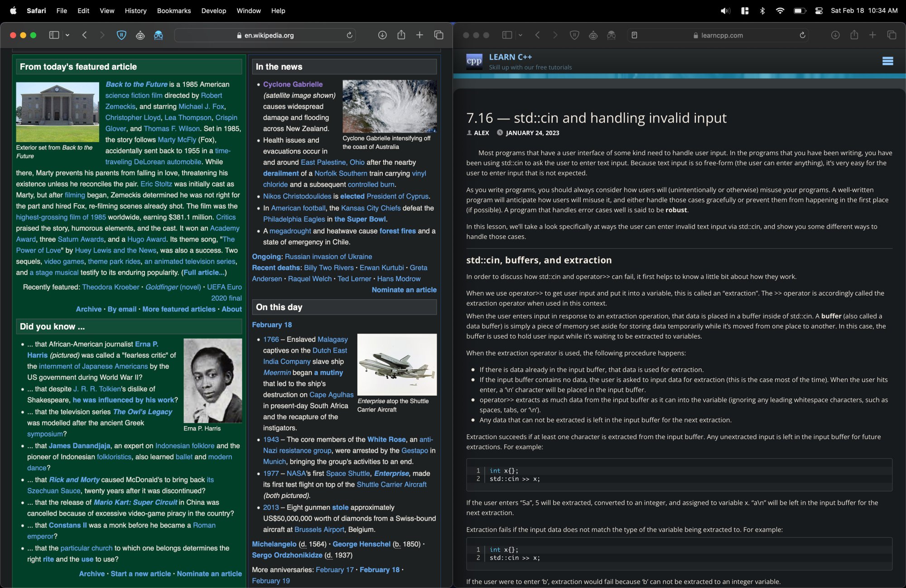The image size is (906, 588).
Task: Show tab overview in the Wikipedia window
Action: (439, 35)
